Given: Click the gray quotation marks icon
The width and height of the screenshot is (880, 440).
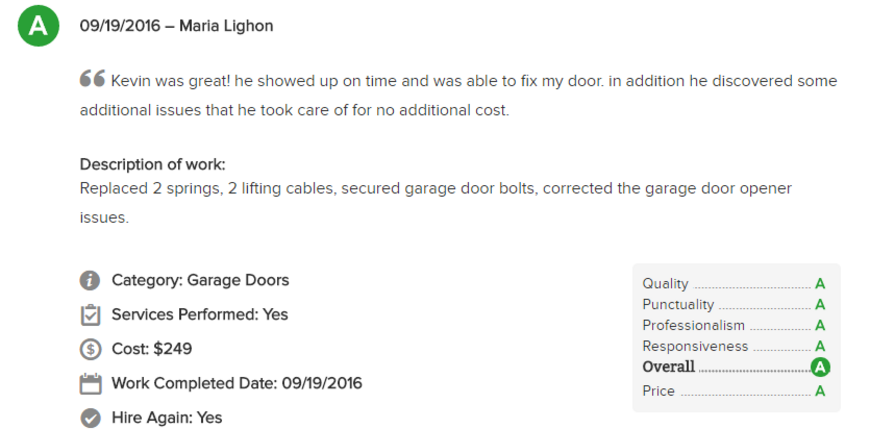Looking at the screenshot, I should coord(93,79).
